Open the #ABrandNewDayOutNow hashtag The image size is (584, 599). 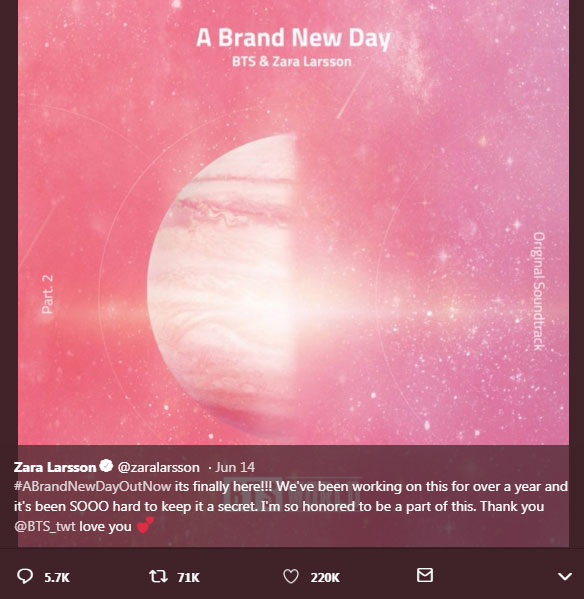[92, 486]
